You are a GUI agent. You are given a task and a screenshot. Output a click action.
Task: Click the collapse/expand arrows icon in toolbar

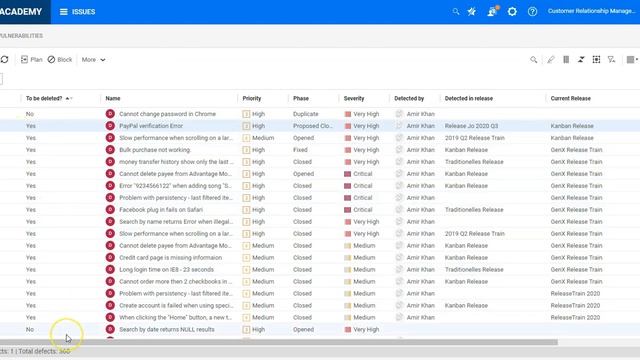pyautogui.click(x=581, y=60)
